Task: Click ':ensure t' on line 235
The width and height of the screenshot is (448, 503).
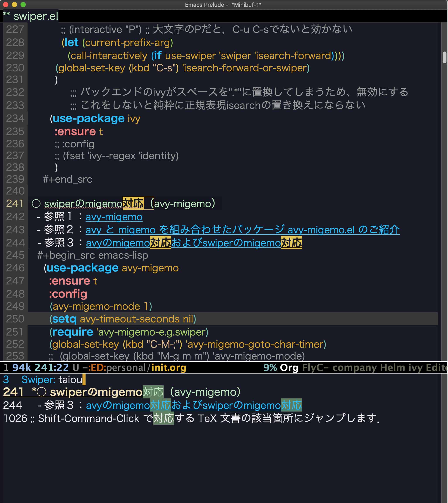Action: pos(79,131)
